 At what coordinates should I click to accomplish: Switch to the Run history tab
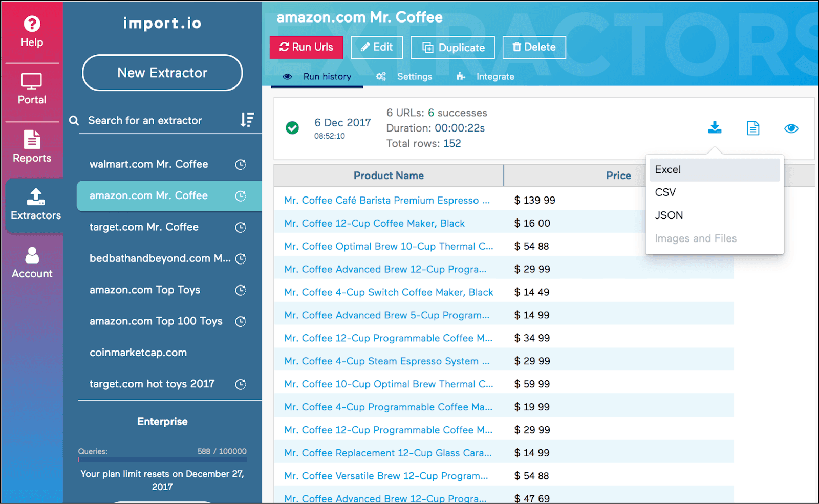pos(317,77)
